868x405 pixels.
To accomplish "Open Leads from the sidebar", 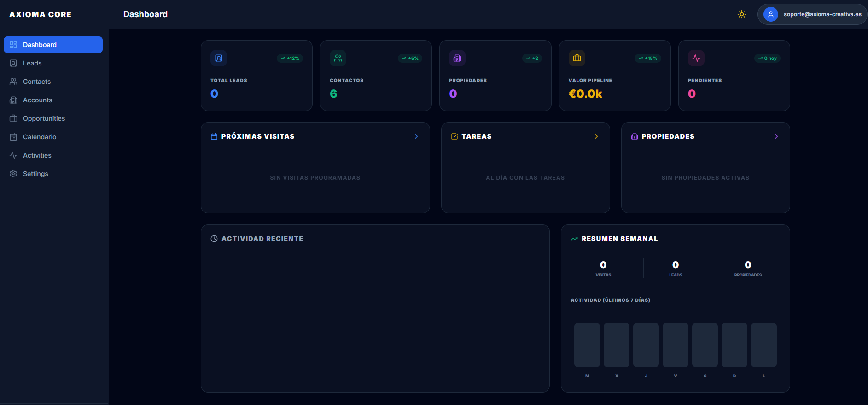I will click(x=53, y=63).
